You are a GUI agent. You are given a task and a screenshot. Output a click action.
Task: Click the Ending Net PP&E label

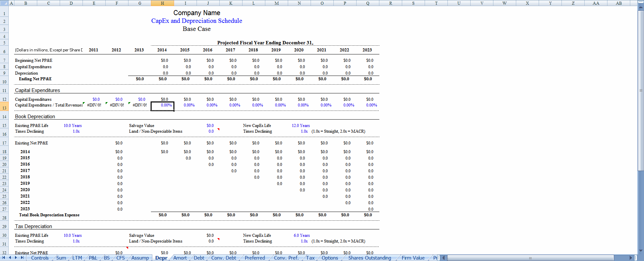[x=35, y=79]
